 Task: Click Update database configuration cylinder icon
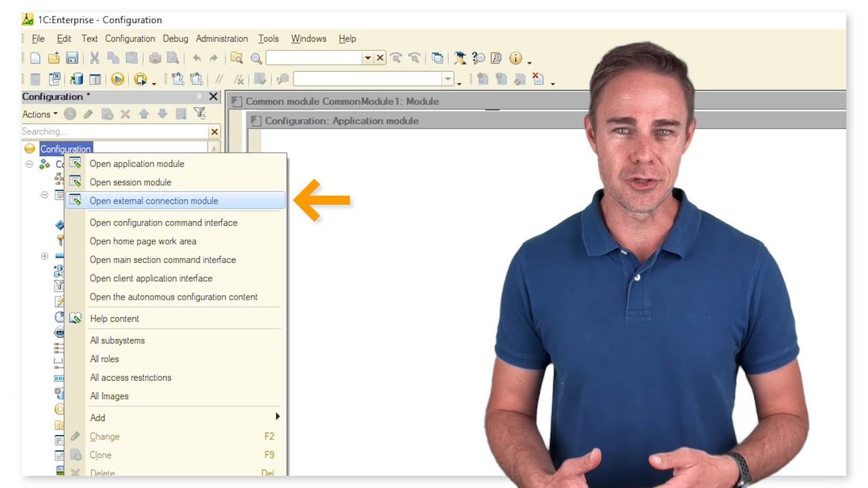pos(77,79)
